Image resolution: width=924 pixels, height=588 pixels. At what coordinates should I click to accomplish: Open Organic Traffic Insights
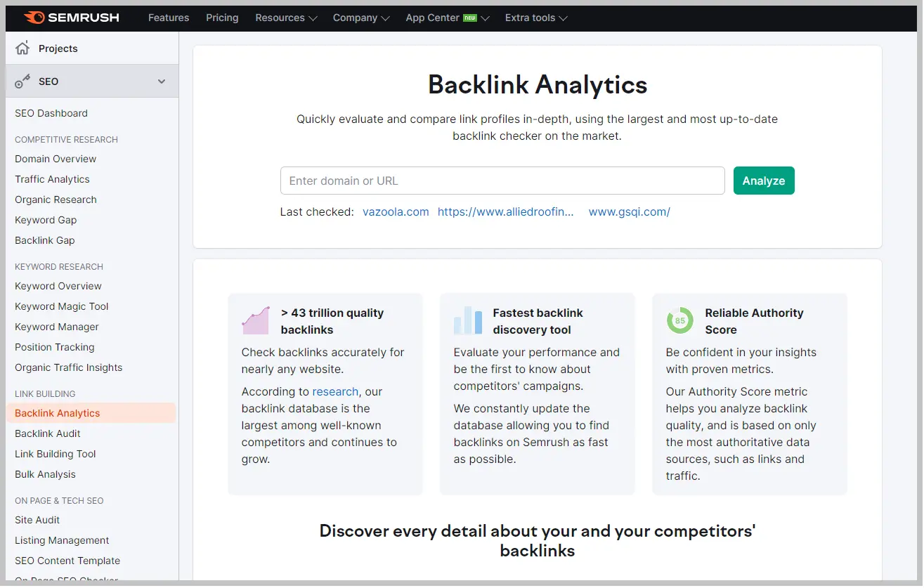click(68, 367)
